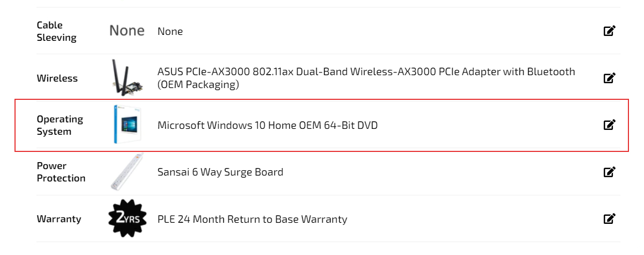The width and height of the screenshot is (644, 255).
Task: Select the Operating System category label
Action: (60, 125)
